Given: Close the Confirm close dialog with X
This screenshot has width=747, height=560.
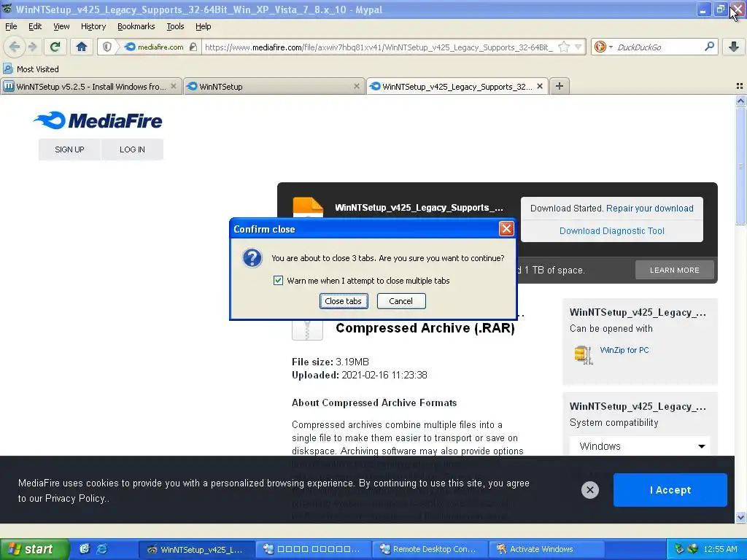Looking at the screenshot, I should click(506, 229).
